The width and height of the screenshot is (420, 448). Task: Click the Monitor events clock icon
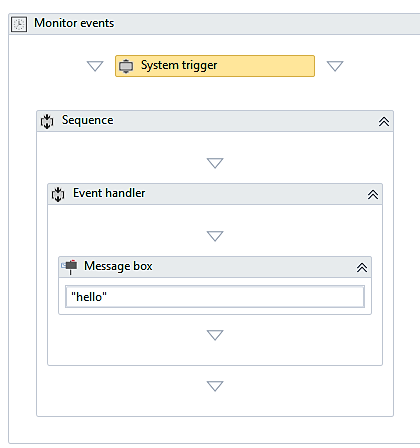click(x=19, y=24)
